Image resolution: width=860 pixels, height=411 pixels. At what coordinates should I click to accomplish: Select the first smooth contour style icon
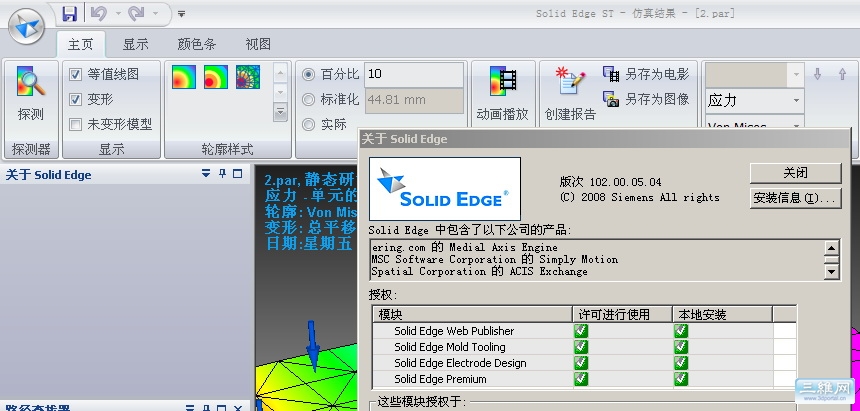184,77
